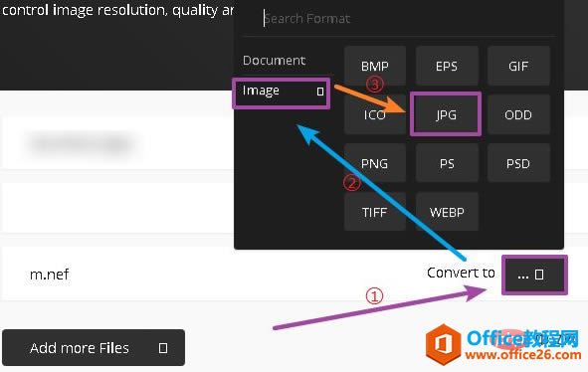Click the Office logo icon in watermark
588x372 pixels.
[x=444, y=344]
